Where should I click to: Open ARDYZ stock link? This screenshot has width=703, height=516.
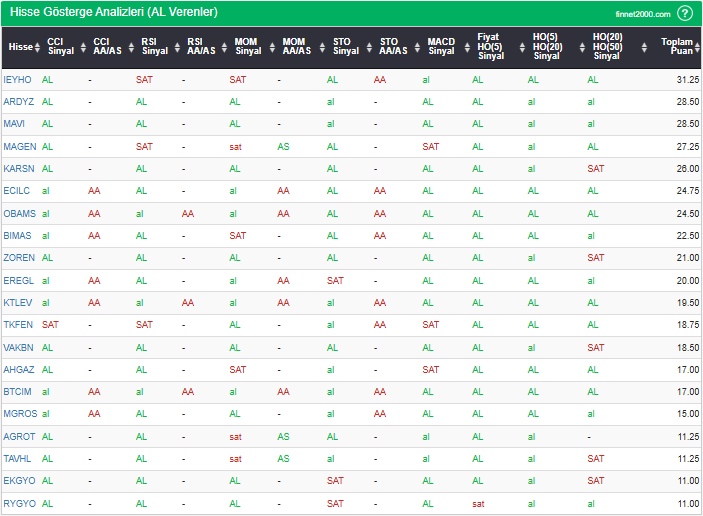(18, 102)
